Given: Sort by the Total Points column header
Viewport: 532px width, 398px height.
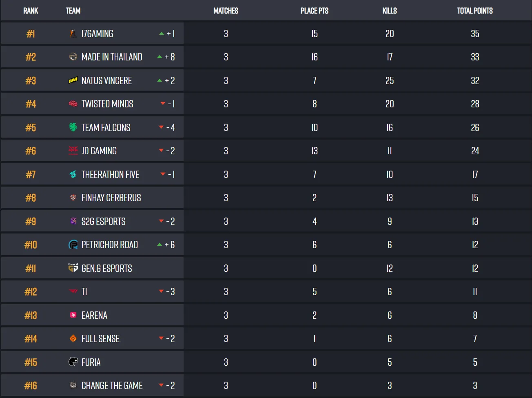Looking at the screenshot, I should pos(474,11).
